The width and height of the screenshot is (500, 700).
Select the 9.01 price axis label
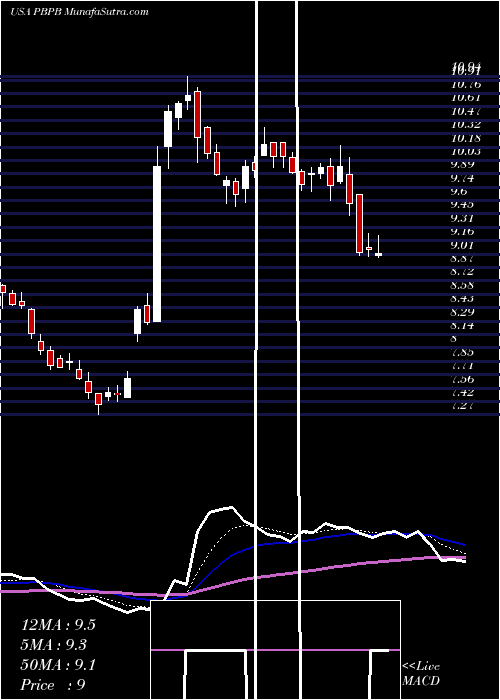tap(463, 245)
